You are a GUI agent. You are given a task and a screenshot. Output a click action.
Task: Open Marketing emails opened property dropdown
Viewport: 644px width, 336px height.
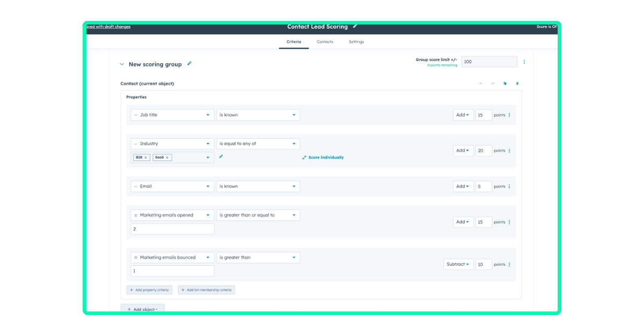(173, 215)
